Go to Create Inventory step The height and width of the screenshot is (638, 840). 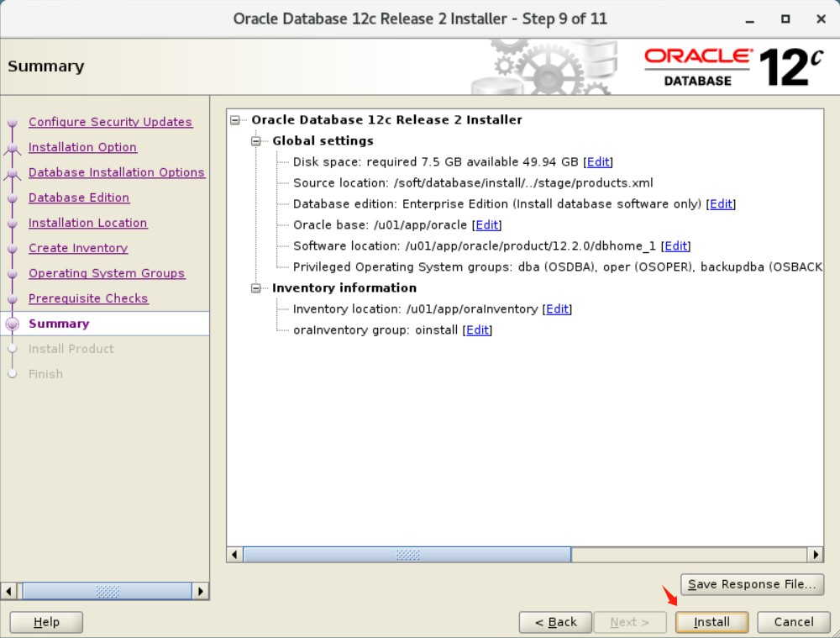78,248
